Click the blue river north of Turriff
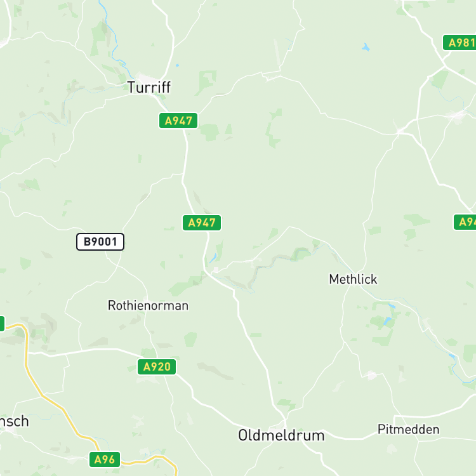476x476 pixels. pyautogui.click(x=111, y=36)
